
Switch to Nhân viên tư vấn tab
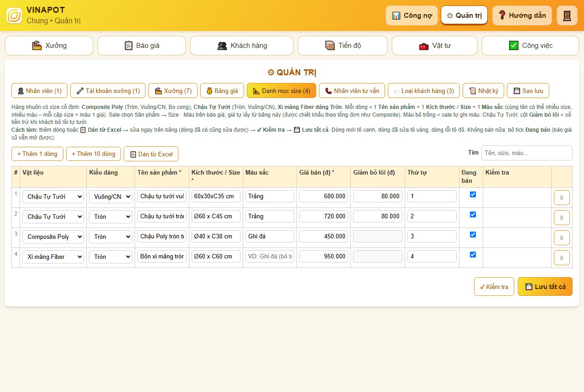pyautogui.click(x=352, y=91)
